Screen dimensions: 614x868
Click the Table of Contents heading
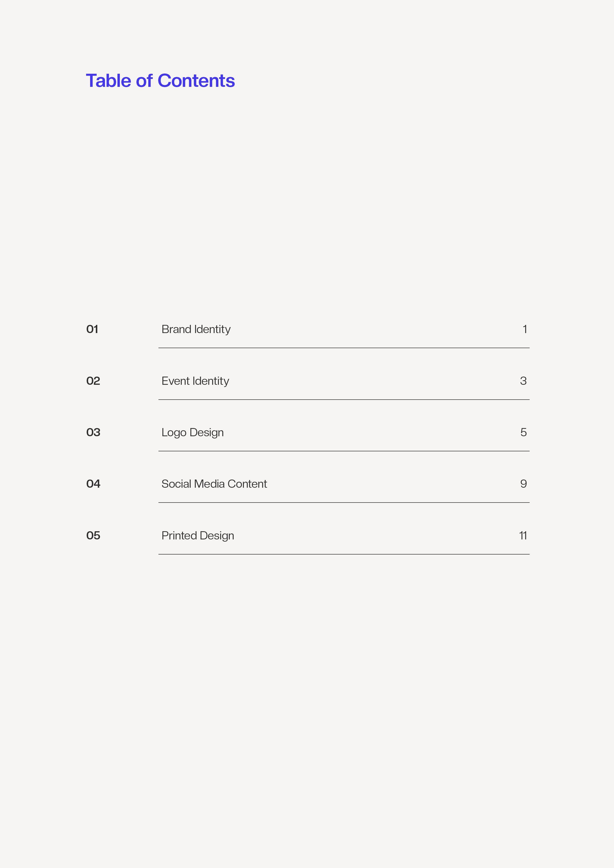point(160,81)
